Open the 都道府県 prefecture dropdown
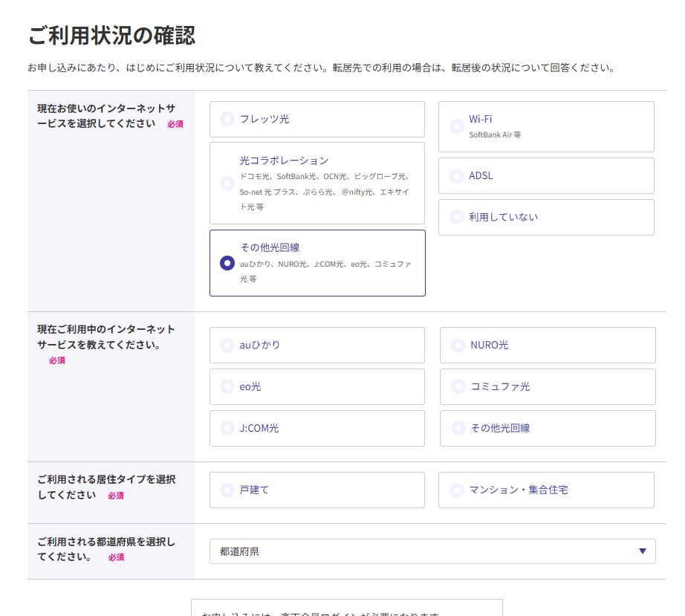This screenshot has height=616, width=685. coord(431,551)
